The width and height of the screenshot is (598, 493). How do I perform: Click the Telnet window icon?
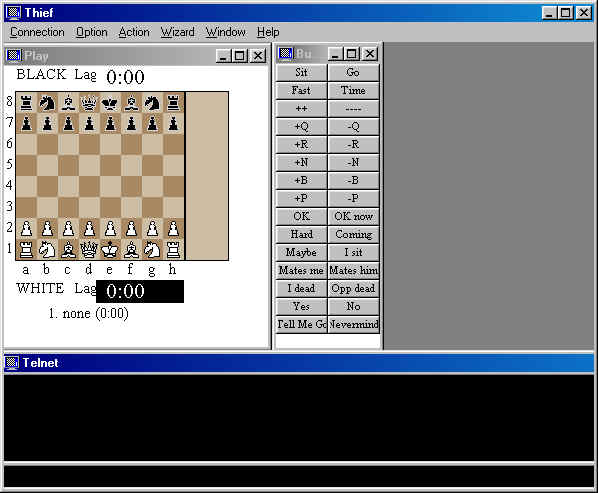click(11, 363)
